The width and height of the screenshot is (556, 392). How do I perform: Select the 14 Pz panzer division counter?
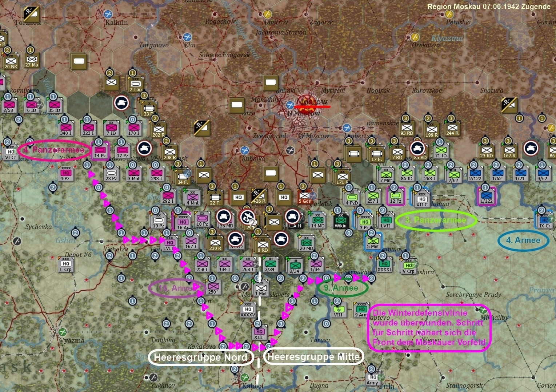(100, 150)
